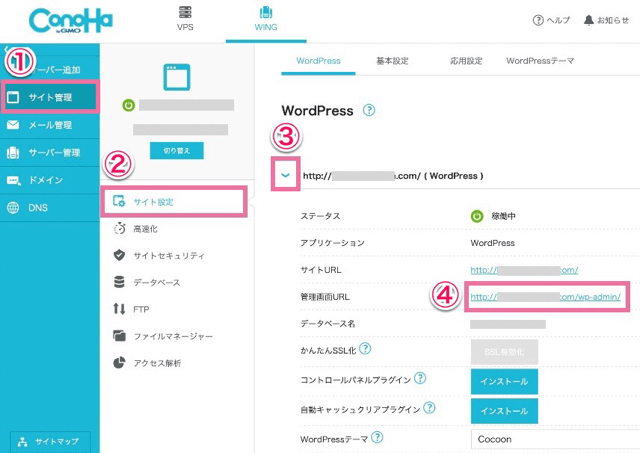
Task: Click help icon beside かんたんSSL化
Action: [x=365, y=349]
